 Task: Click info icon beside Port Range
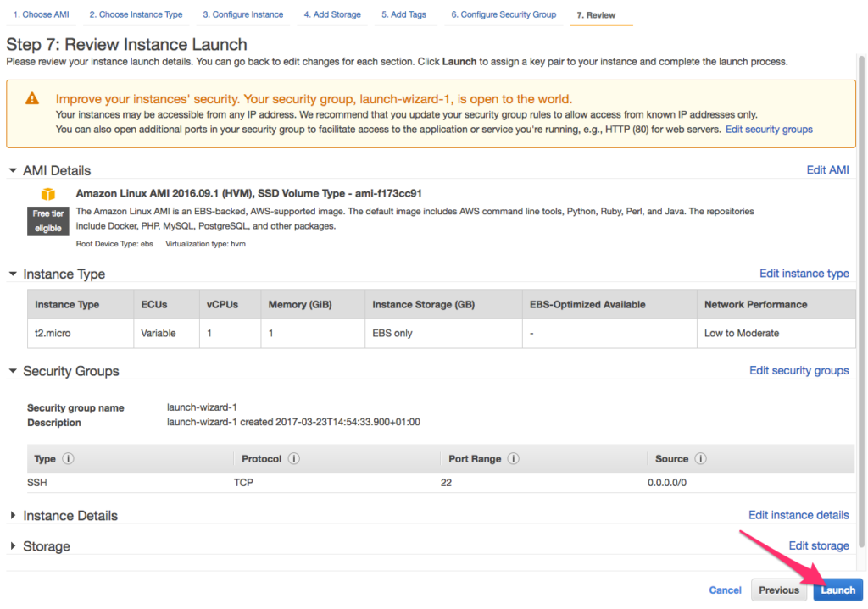(514, 459)
